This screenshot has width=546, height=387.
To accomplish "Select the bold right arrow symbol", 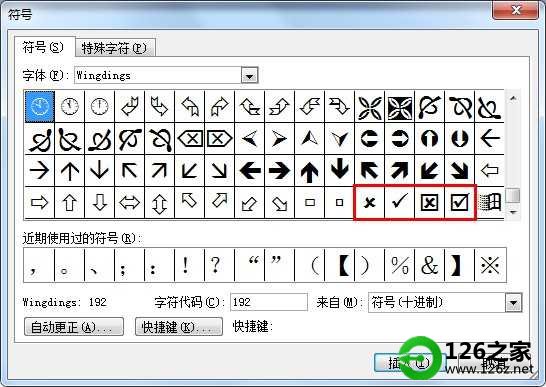I will pos(279,171).
